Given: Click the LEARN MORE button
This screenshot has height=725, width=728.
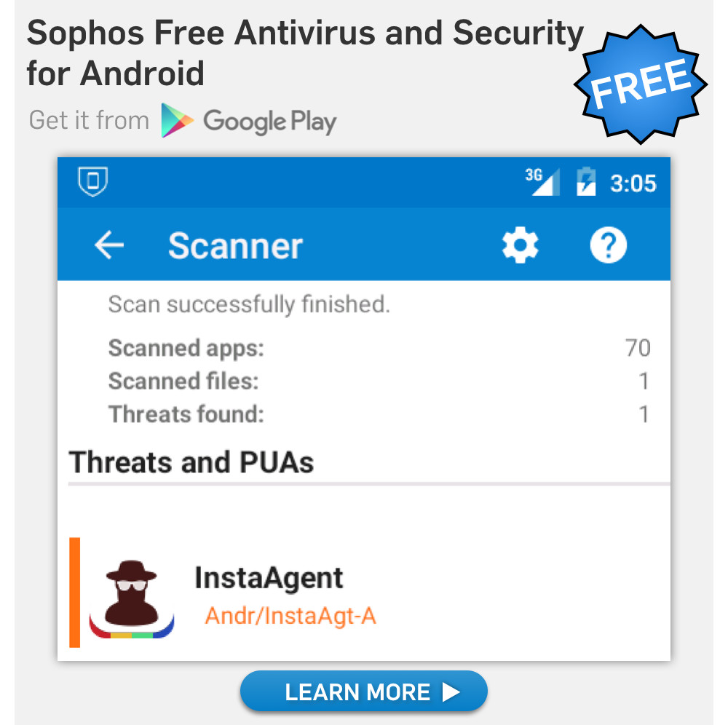Looking at the screenshot, I should click(363, 691).
